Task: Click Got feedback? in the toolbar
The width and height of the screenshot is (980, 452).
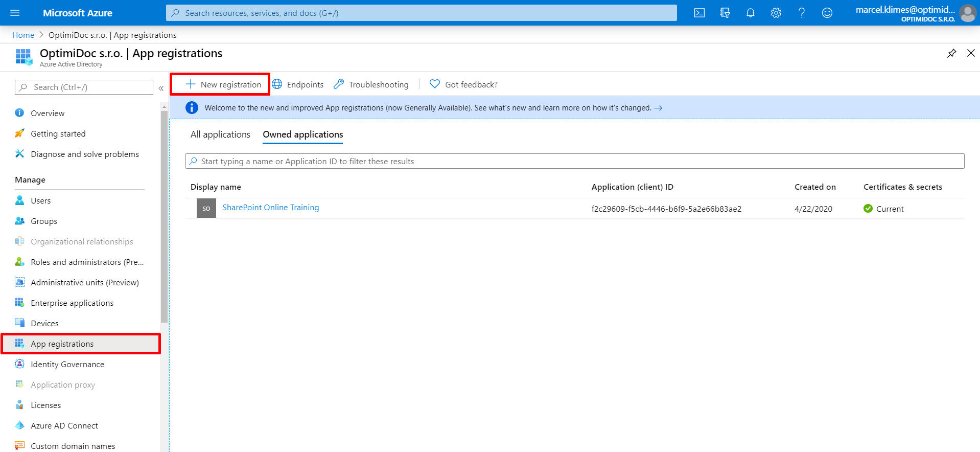Action: pyautogui.click(x=463, y=84)
